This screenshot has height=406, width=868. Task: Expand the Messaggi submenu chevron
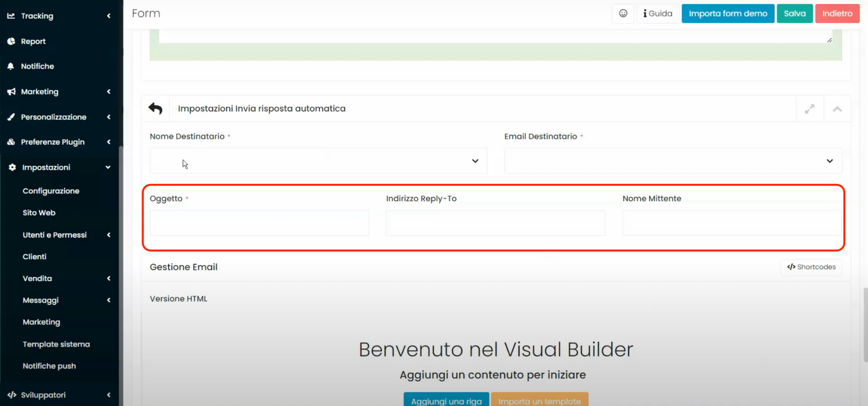pos(109,300)
